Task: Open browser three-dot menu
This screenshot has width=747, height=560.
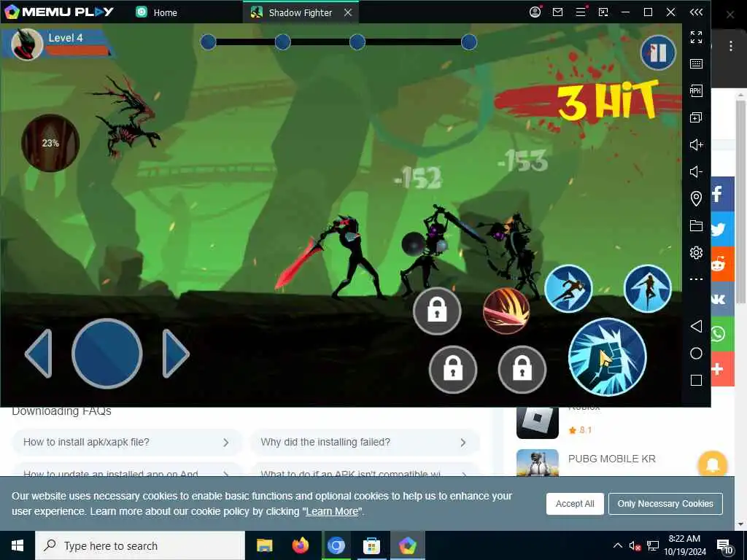Action: click(730, 46)
